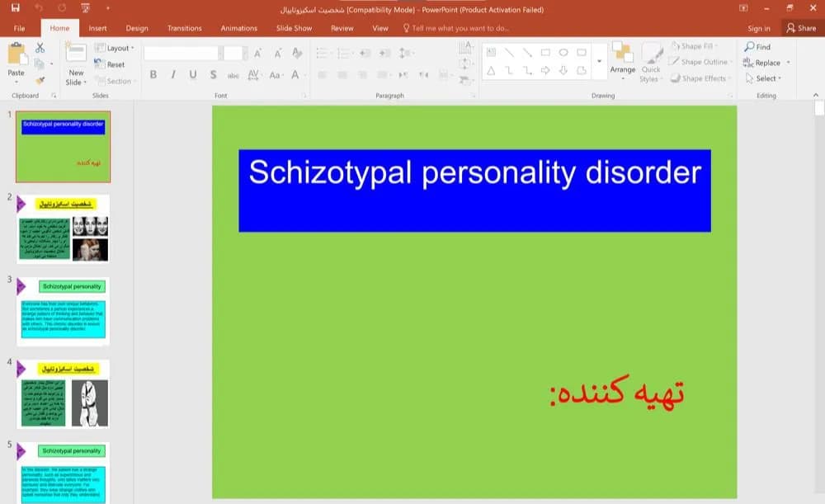Image resolution: width=825 pixels, height=504 pixels.
Task: Click the New Slide icon
Action: tap(76, 53)
